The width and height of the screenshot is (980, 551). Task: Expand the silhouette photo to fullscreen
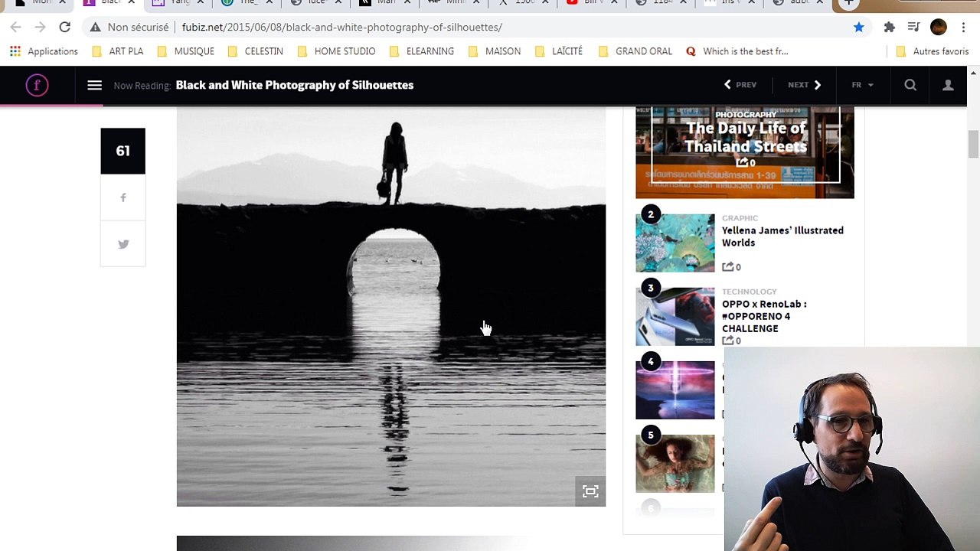[590, 491]
